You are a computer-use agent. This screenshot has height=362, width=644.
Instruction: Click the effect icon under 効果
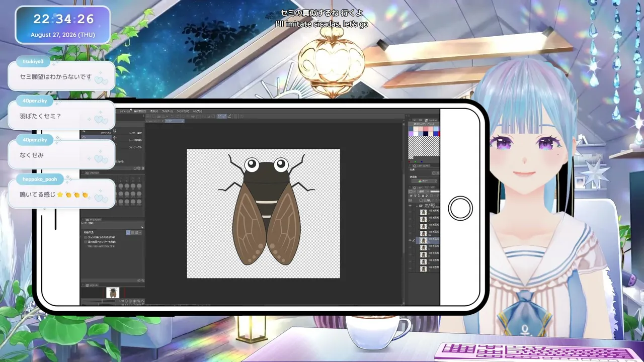[x=434, y=173]
